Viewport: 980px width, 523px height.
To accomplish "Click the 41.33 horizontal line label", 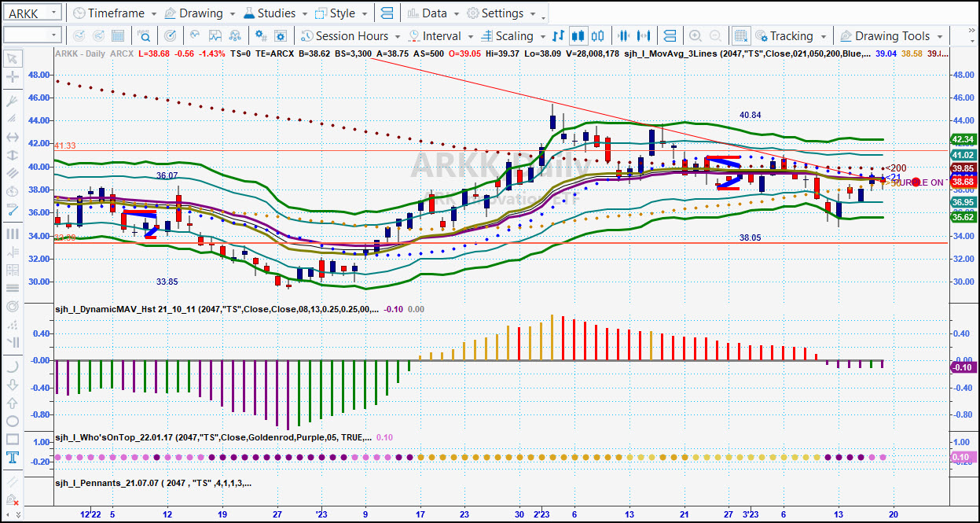I will [65, 146].
